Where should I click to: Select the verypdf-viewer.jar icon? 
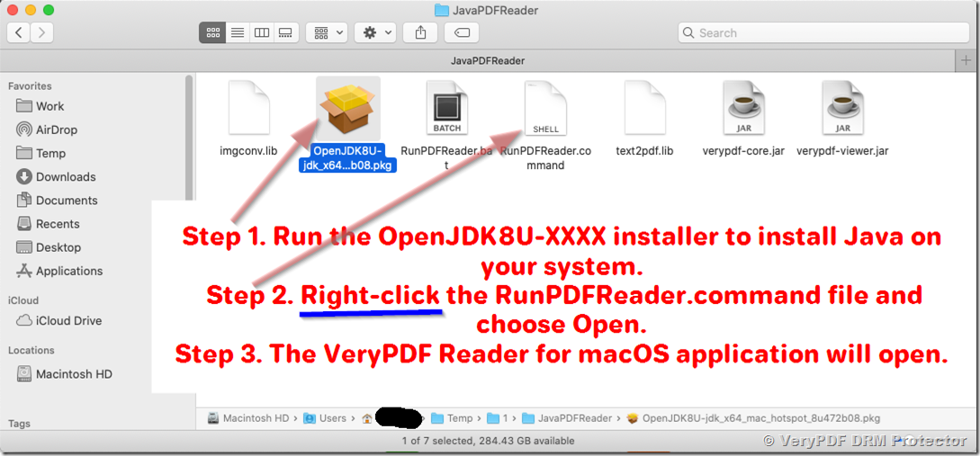click(842, 108)
